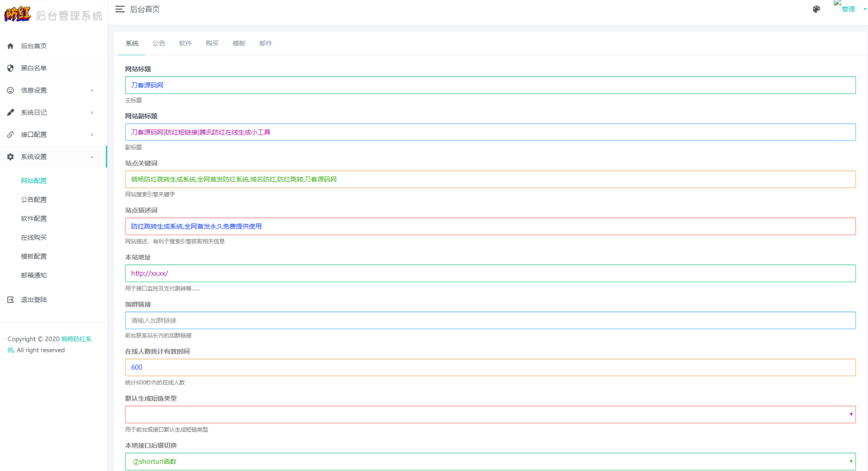Viewport: 868px width, 471px height.
Task: Click the 在线人数统计有效时间 input field
Action: (490, 367)
